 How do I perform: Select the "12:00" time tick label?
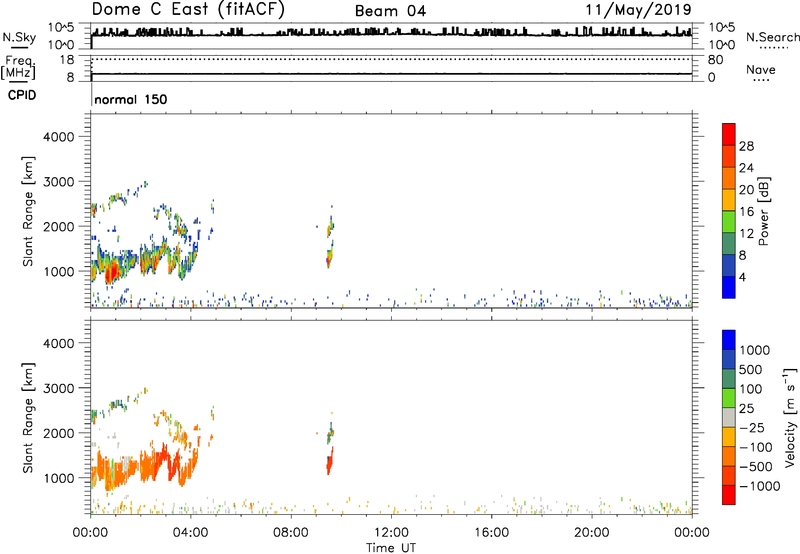click(x=391, y=533)
